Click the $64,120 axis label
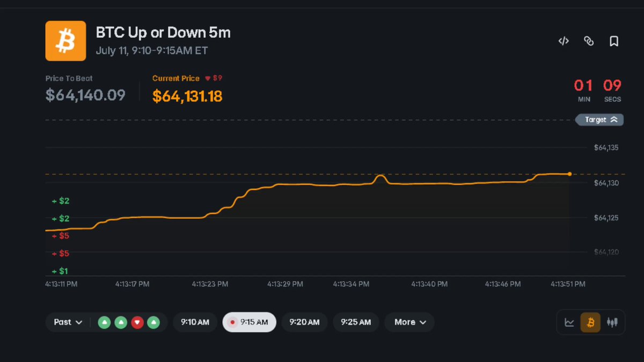Screen dimensions: 644x362 606,252
